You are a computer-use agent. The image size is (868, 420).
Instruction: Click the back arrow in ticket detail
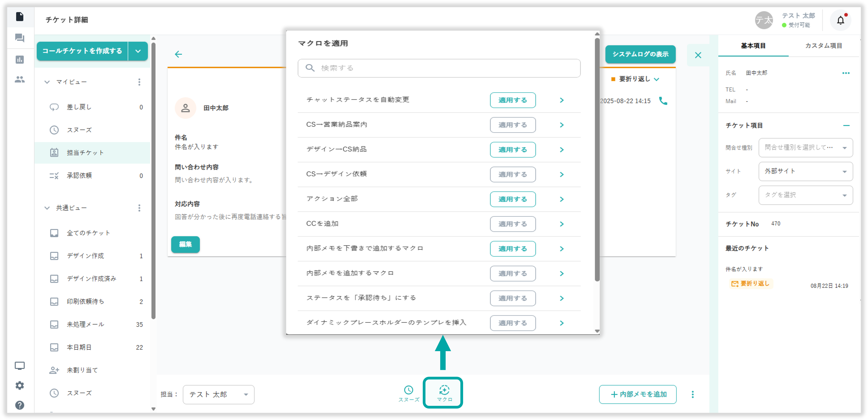click(179, 54)
